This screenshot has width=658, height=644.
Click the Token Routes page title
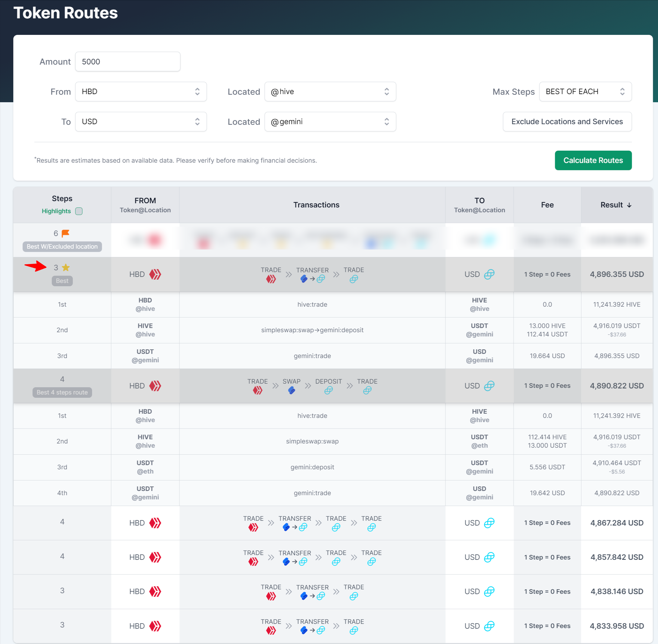[x=66, y=13]
